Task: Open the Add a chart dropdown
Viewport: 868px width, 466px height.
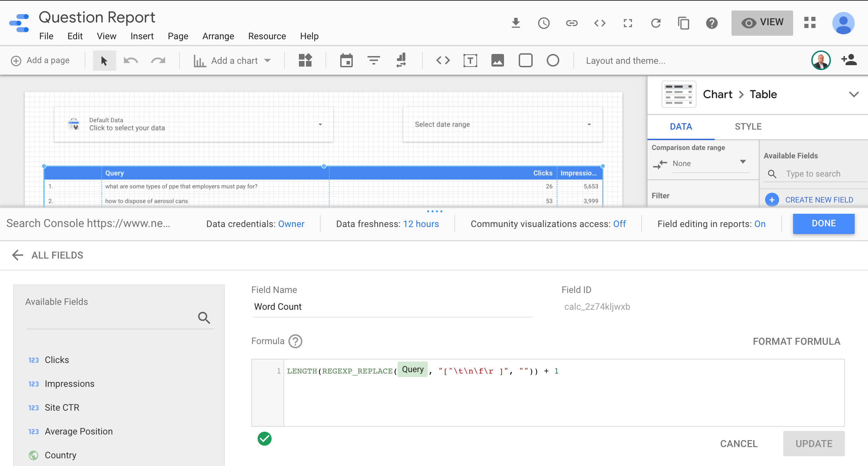Action: tap(232, 61)
